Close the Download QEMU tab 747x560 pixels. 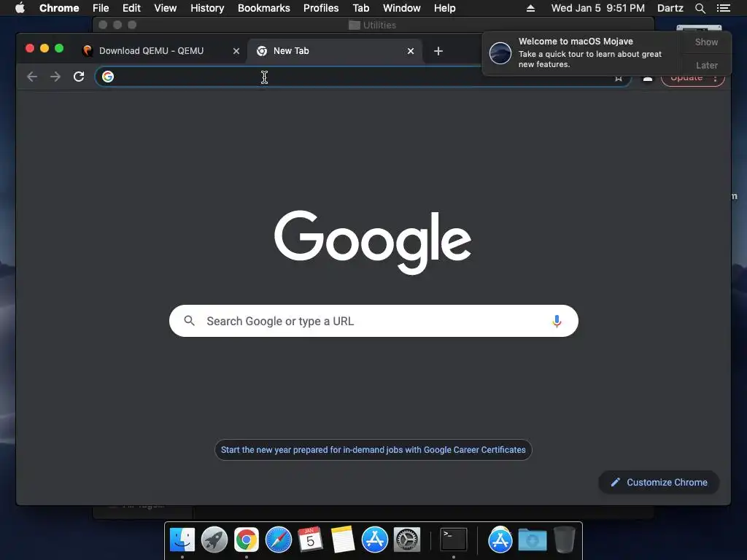pyautogui.click(x=236, y=51)
